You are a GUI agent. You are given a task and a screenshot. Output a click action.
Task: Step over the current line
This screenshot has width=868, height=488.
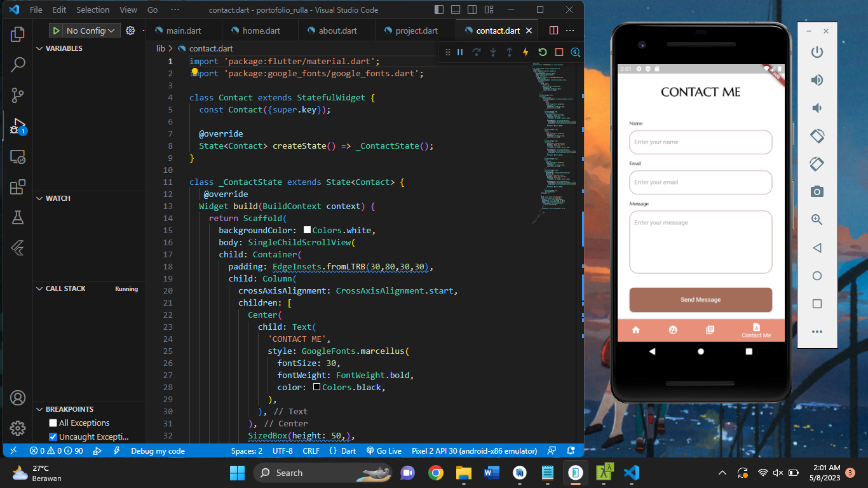pyautogui.click(x=476, y=53)
